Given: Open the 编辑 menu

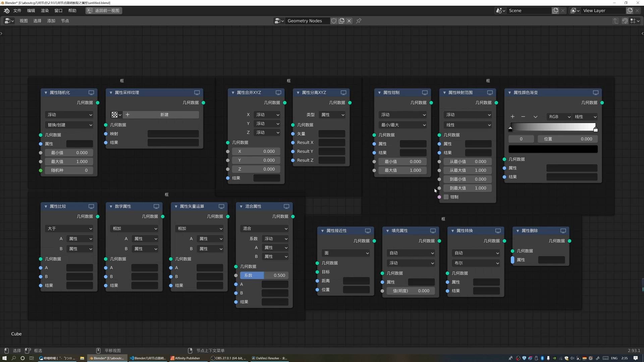Looking at the screenshot, I should click(x=31, y=10).
